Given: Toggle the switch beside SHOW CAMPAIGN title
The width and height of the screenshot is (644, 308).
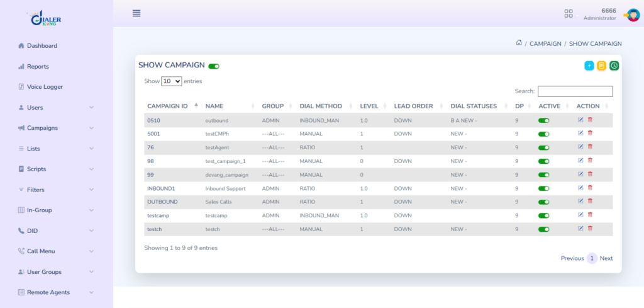Looking at the screenshot, I should click(x=214, y=66).
